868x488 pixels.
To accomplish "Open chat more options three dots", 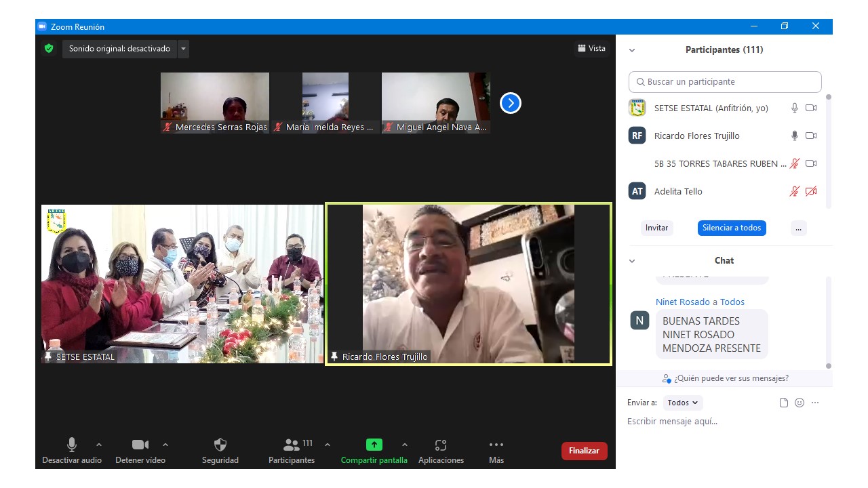I will coord(815,403).
